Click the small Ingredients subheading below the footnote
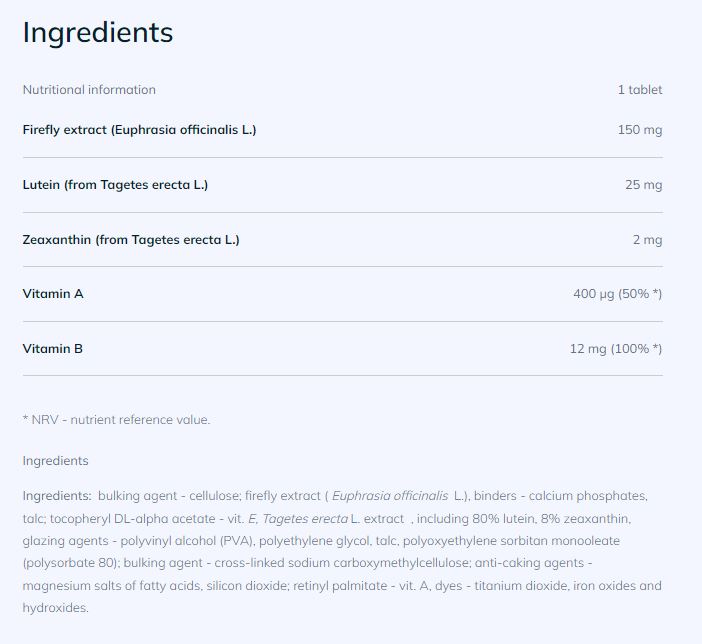This screenshot has height=644, width=702. (55, 461)
